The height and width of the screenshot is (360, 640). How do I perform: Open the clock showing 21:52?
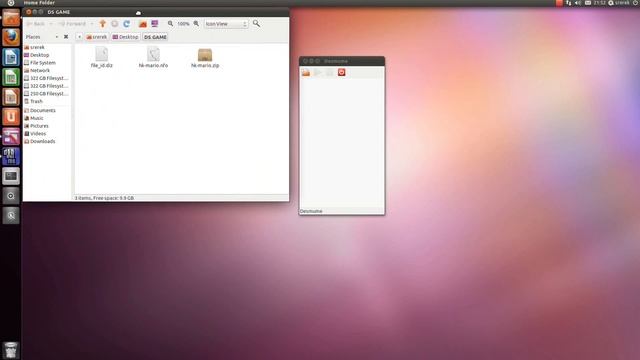point(600,3)
